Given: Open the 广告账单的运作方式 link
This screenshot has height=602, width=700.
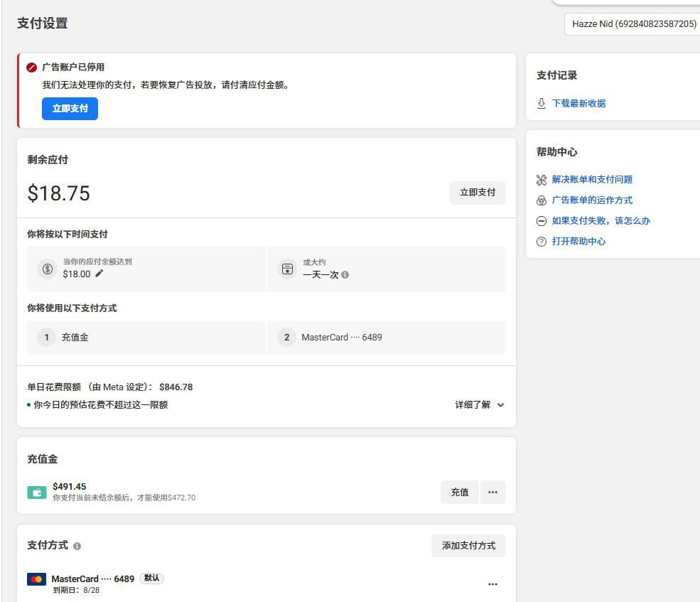Looking at the screenshot, I should (x=592, y=200).
